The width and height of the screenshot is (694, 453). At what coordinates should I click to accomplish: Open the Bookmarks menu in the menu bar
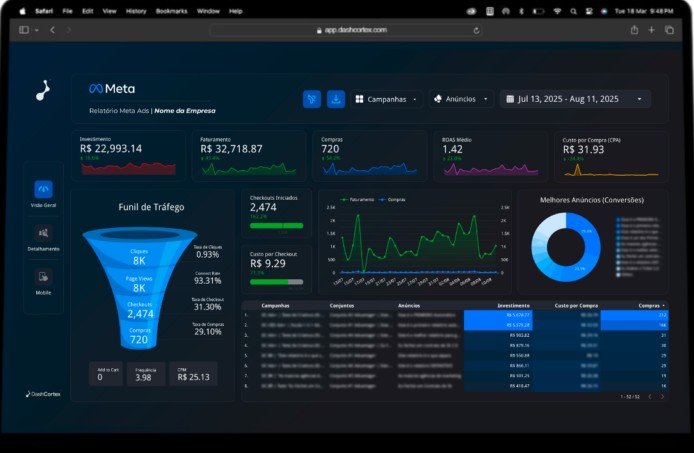click(x=171, y=10)
